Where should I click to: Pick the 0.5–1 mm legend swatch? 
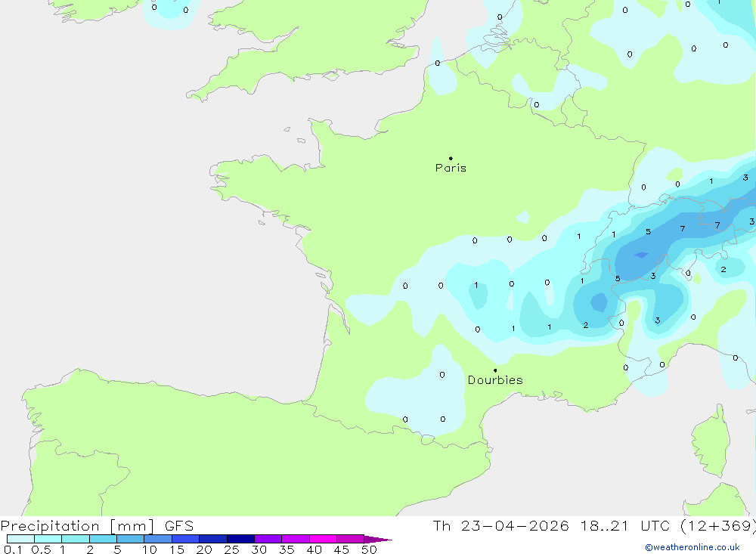[x=48, y=539]
